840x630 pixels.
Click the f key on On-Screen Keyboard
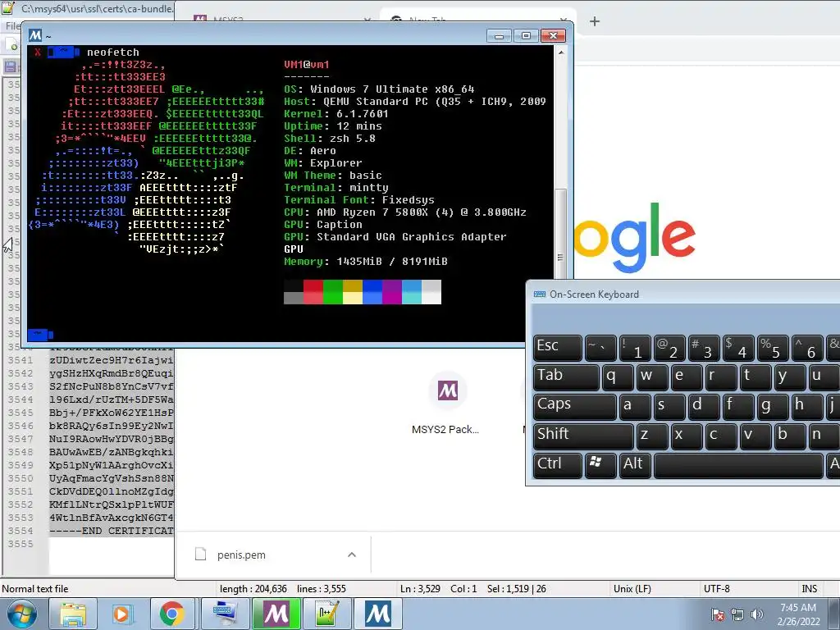pyautogui.click(x=737, y=406)
